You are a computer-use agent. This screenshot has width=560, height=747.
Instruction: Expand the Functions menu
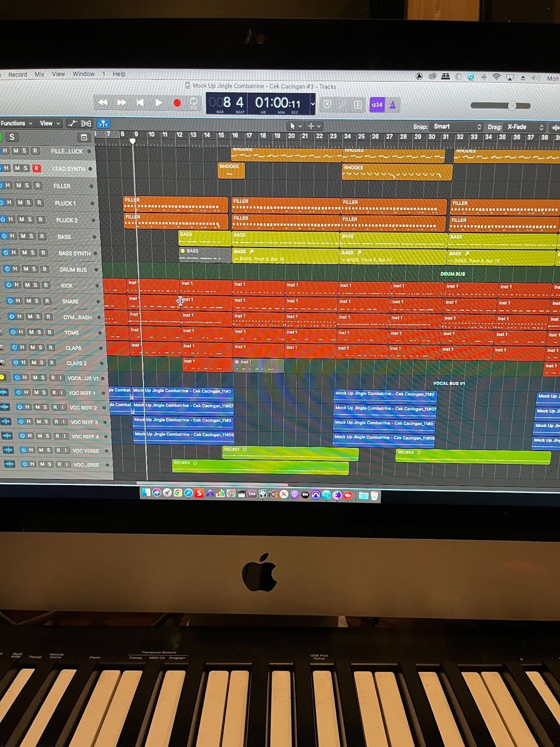(16, 123)
